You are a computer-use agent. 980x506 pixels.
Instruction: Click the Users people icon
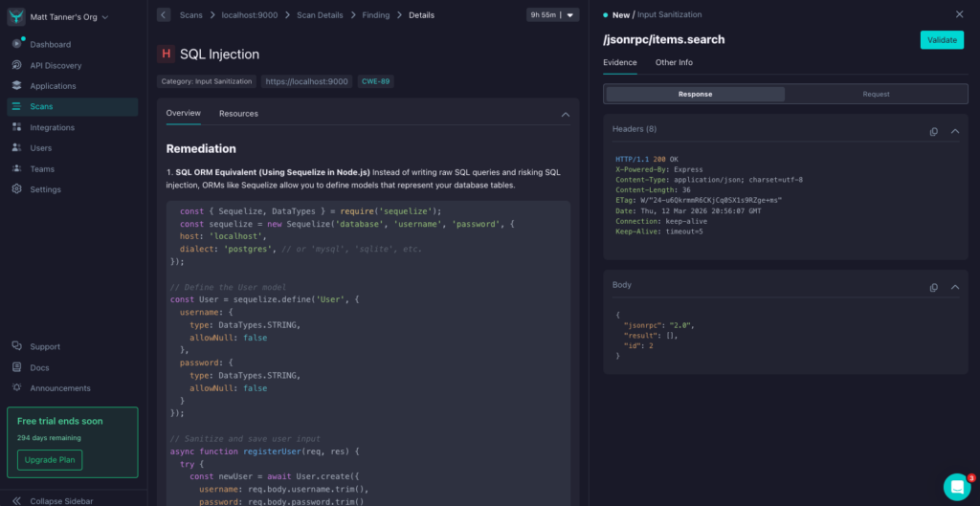click(17, 148)
